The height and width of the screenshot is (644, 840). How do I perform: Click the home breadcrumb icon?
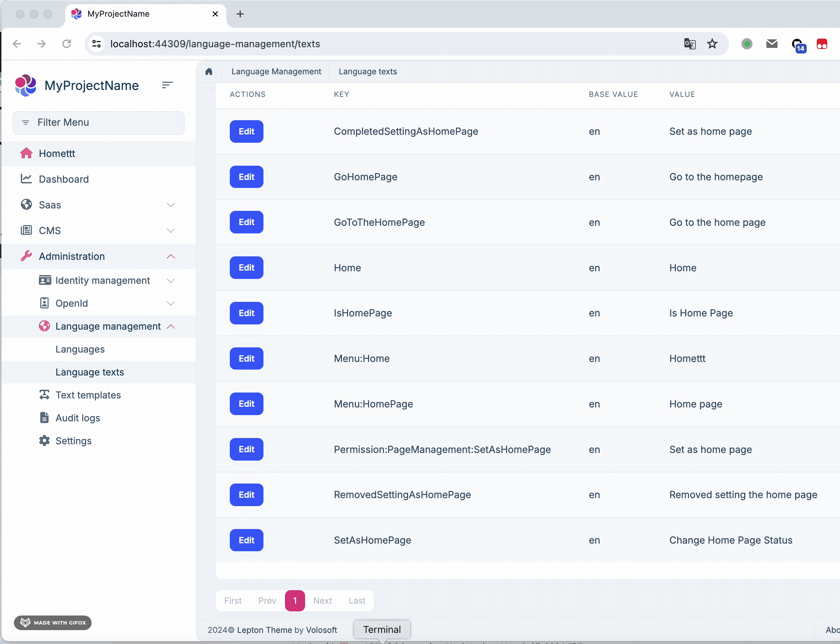click(209, 72)
